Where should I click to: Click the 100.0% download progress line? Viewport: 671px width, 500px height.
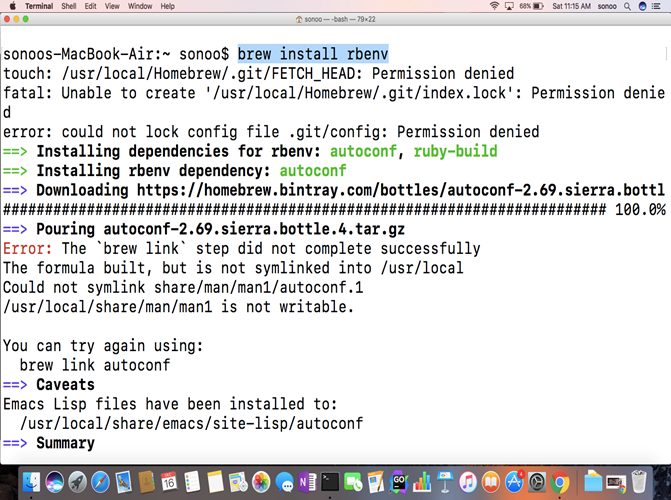pos(335,210)
